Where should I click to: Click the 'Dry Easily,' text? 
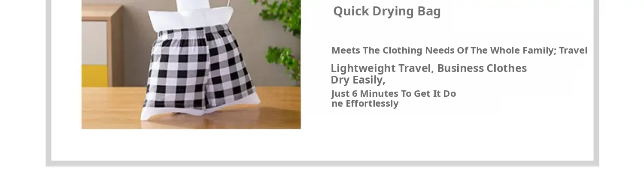pos(358,80)
